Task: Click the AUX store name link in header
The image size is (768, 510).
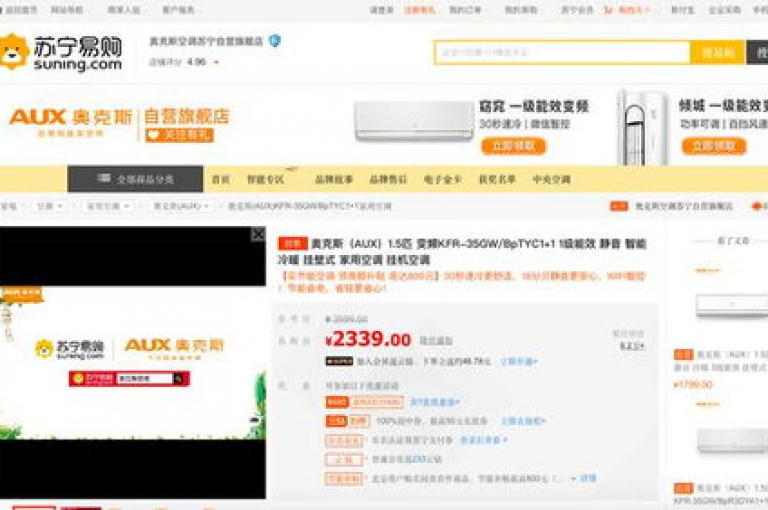Action: (206, 41)
